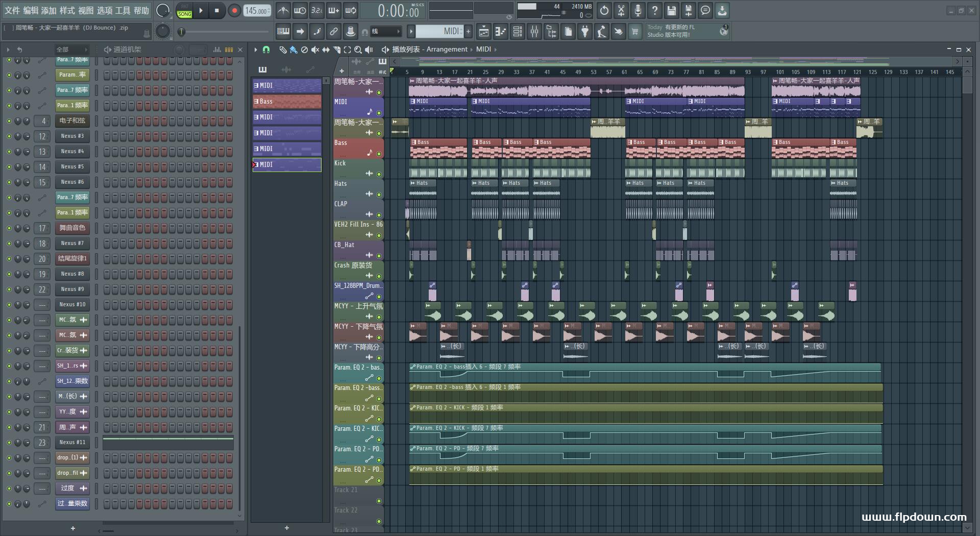
Task: Toggle mute light for 电子和弦 channel
Action: point(9,121)
